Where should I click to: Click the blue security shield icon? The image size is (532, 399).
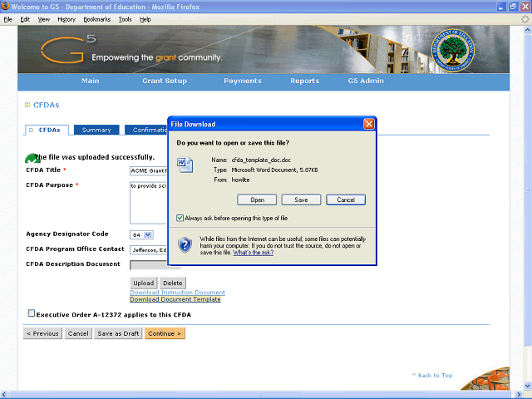pyautogui.click(x=185, y=245)
